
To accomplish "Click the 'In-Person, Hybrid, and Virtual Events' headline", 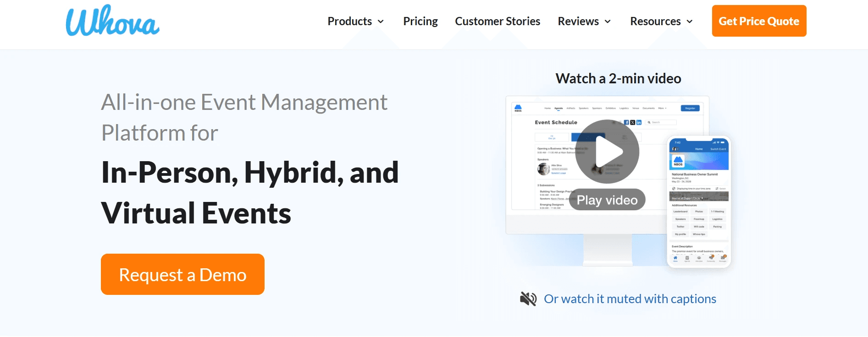I will click(x=250, y=192).
